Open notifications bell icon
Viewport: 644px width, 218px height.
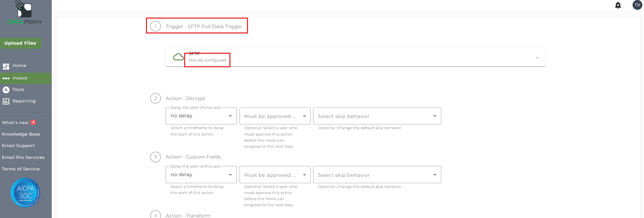pos(618,5)
